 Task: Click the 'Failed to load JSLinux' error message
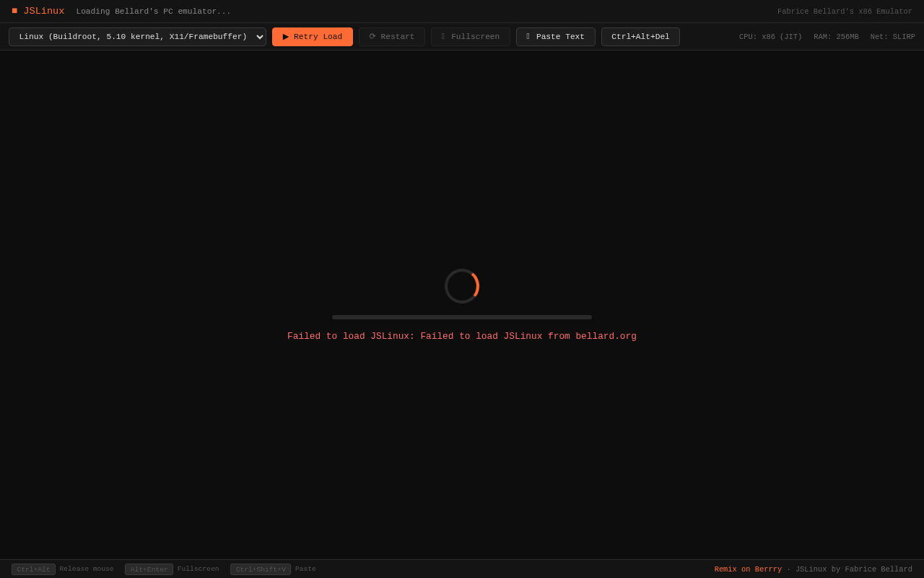click(x=462, y=337)
